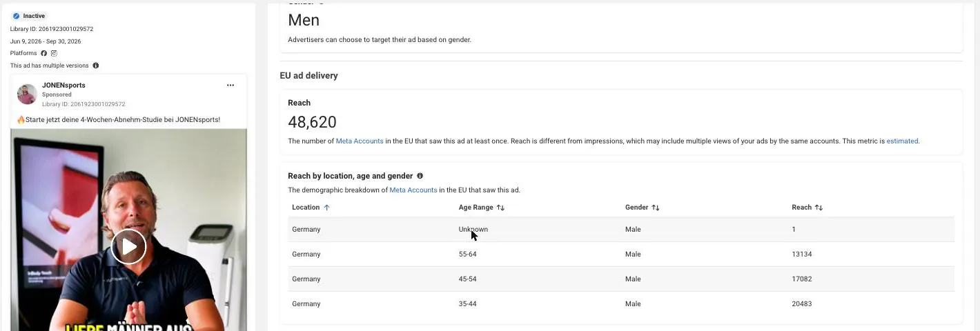Sort table by Age Range column
Viewport: 980px width, 331px height.
point(482,207)
